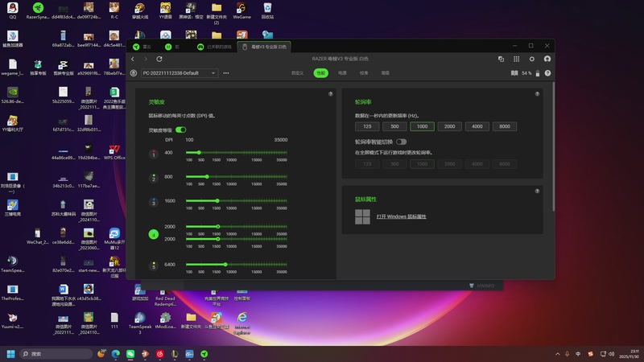Open WeChat from the taskbar
The image size is (644, 362).
pos(130,354)
